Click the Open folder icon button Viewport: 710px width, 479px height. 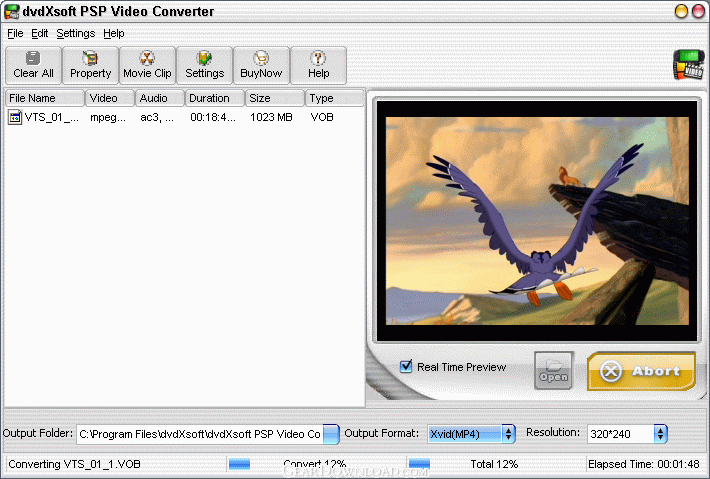click(553, 370)
